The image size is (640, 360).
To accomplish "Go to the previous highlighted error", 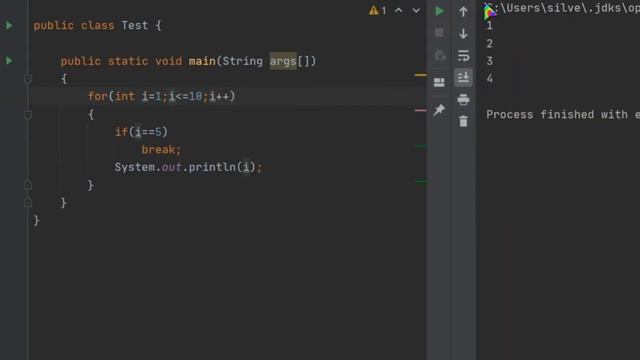I will pyautogui.click(x=399, y=11).
